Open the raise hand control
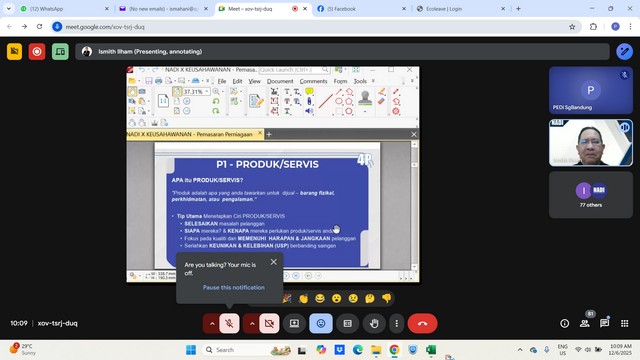The height and width of the screenshot is (360, 640). (x=374, y=323)
